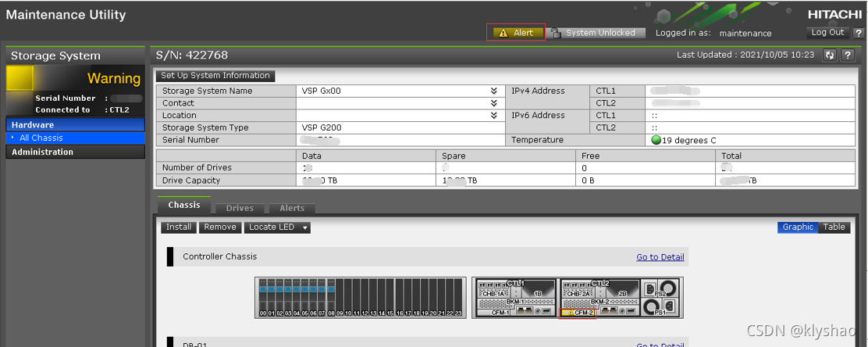Viewport: 868px width, 347px height.
Task: Select drive slot 05 in chassis graphic
Action: click(x=305, y=299)
